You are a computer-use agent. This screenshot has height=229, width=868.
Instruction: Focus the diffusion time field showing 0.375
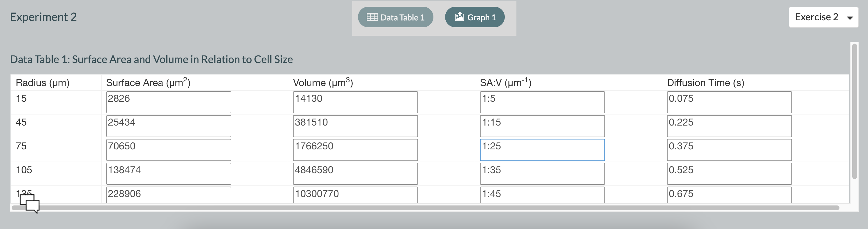[x=729, y=150]
